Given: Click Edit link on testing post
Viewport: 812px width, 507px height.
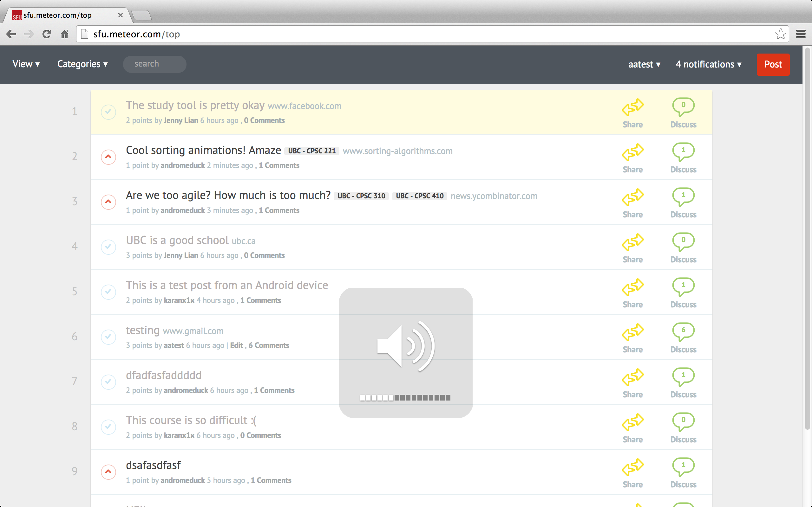Looking at the screenshot, I should click(236, 345).
